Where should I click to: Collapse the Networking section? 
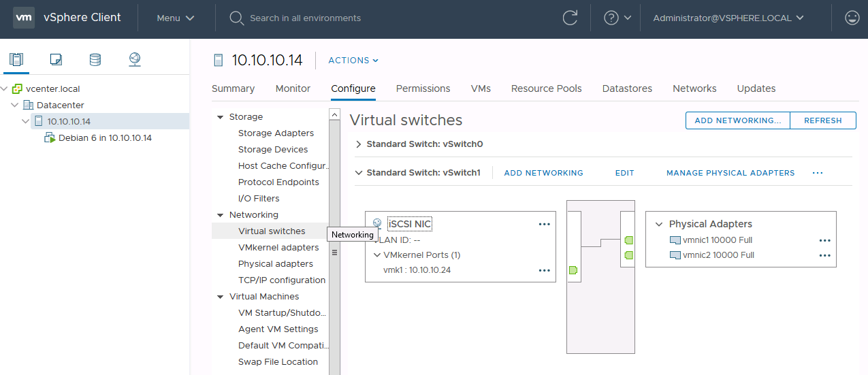click(x=220, y=215)
